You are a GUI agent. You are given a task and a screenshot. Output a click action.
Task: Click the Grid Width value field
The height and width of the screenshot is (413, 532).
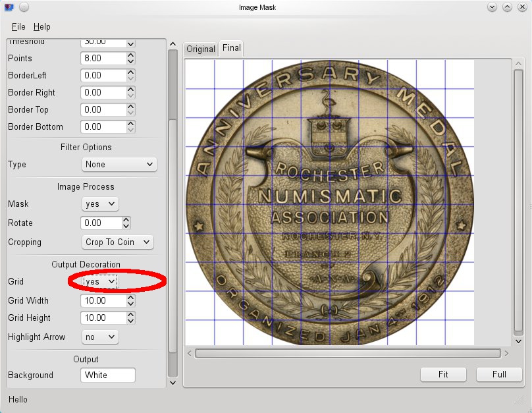(103, 300)
